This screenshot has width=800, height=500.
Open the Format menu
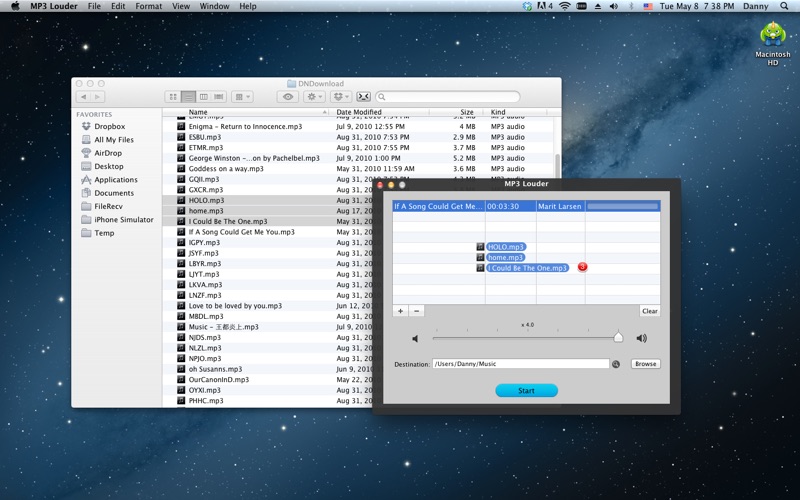coord(148,6)
